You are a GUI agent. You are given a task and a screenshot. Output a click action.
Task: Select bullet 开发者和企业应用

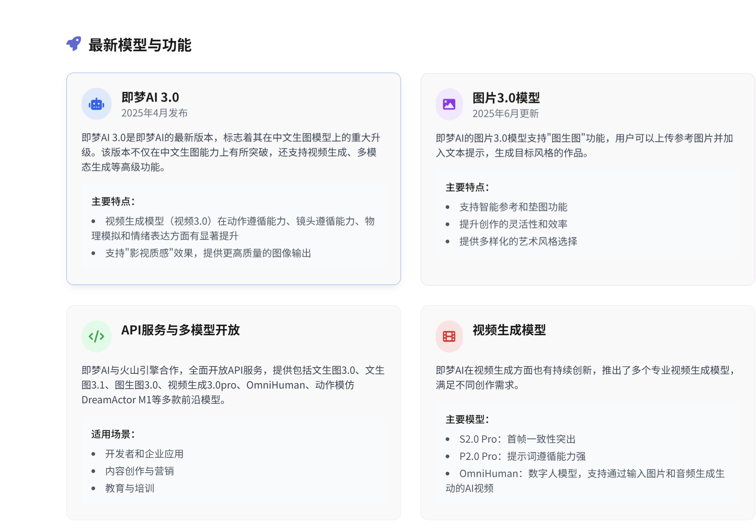[144, 454]
